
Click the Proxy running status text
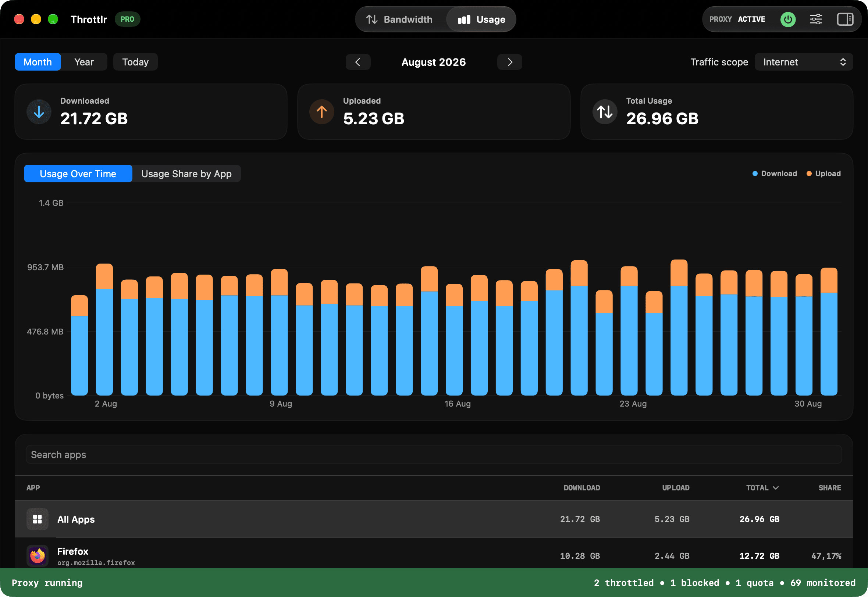point(47,583)
